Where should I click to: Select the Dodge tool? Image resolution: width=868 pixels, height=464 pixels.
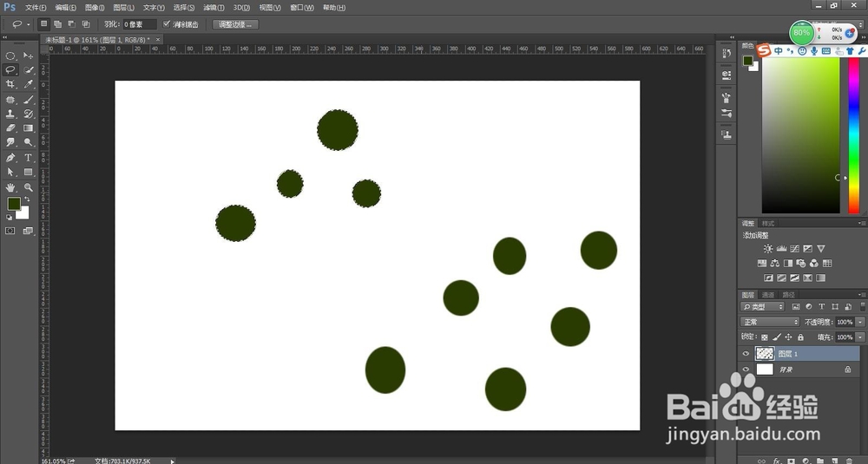[x=29, y=142]
